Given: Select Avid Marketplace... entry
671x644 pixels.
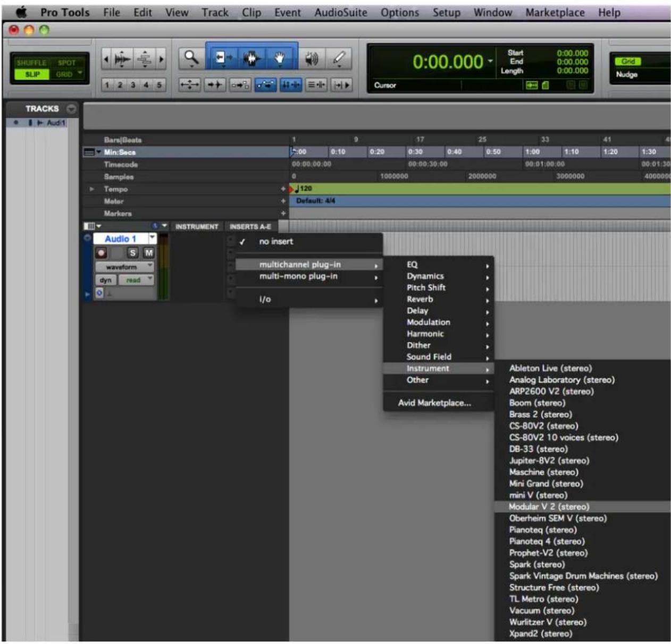Looking at the screenshot, I should tap(439, 403).
